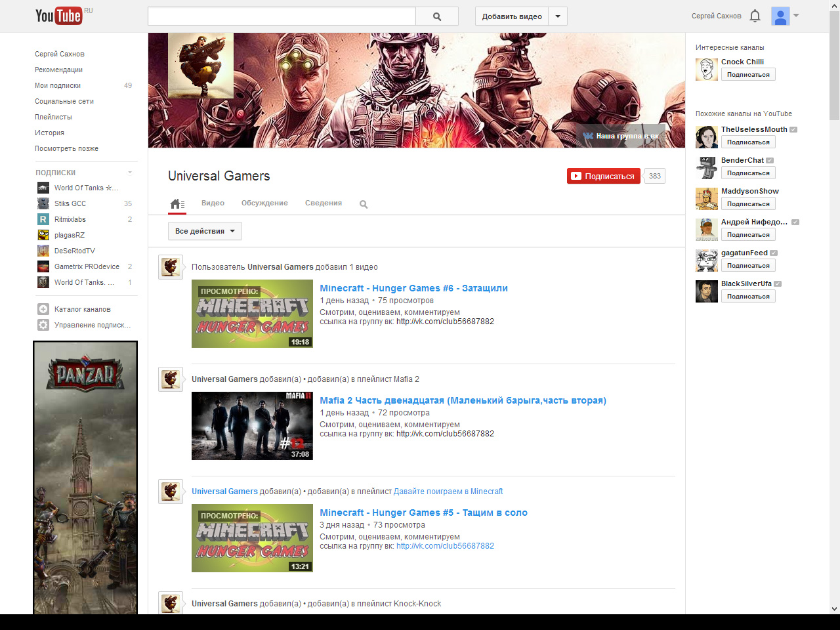The image size is (840, 630).
Task: Open Социальные сети in the sidebar
Action: [x=64, y=101]
